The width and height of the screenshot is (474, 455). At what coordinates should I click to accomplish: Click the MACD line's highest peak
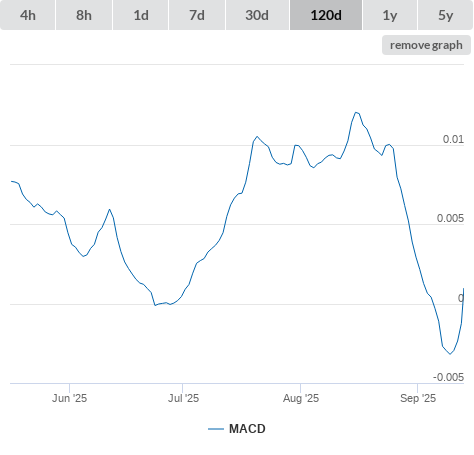click(x=356, y=112)
